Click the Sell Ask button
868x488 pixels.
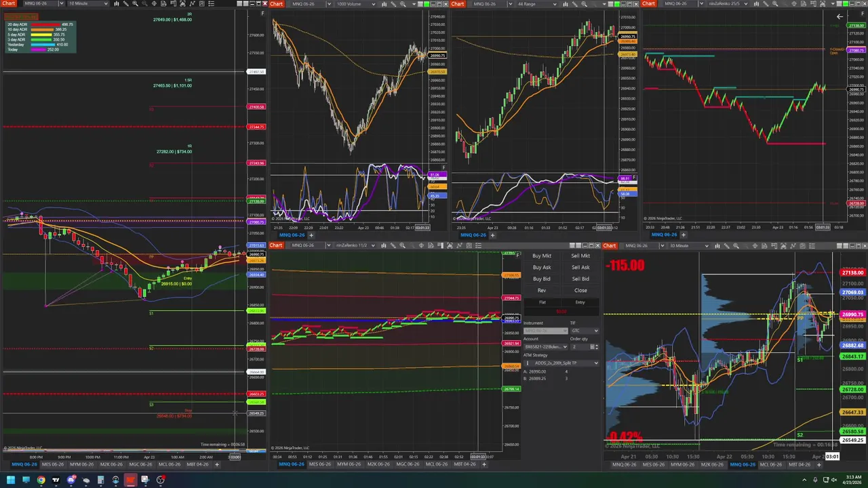tap(580, 268)
